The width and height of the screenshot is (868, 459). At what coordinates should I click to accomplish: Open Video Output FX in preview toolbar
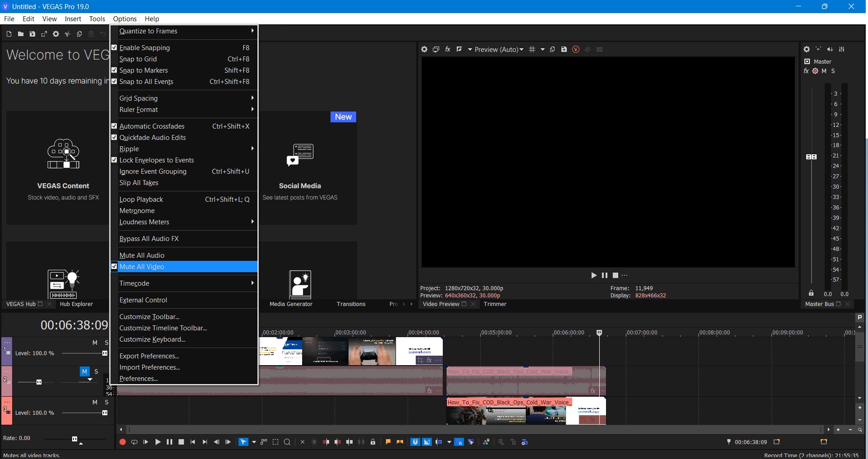tap(448, 49)
